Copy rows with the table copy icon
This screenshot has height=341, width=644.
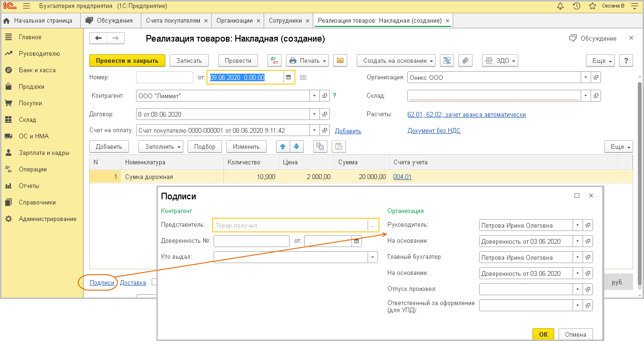click(320, 146)
